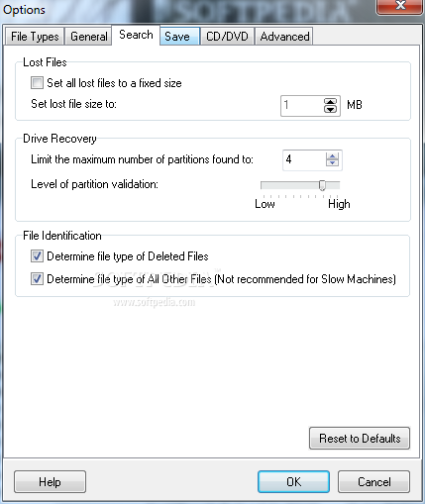This screenshot has width=425, height=504.
Task: Close the Options window
Action: click(x=400, y=6)
